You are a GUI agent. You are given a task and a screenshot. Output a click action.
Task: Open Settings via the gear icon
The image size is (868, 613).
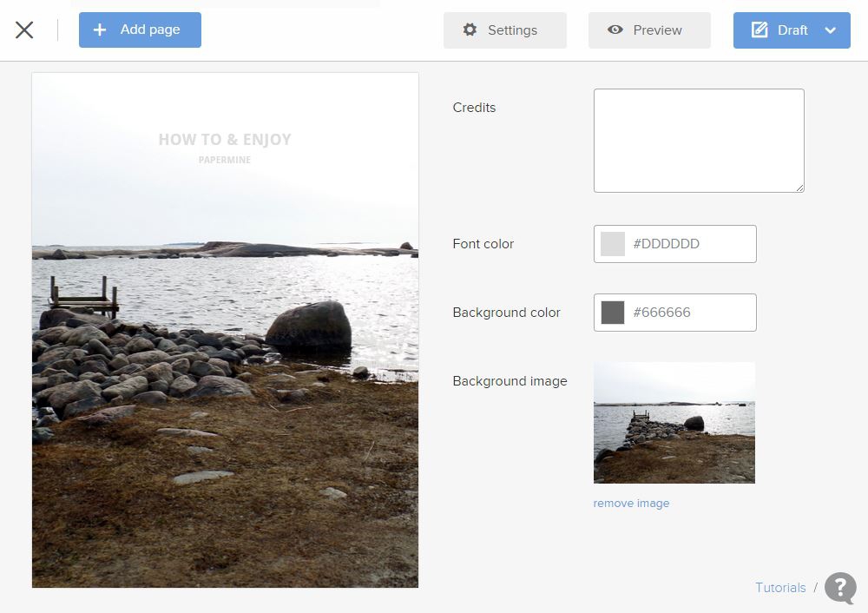[470, 30]
